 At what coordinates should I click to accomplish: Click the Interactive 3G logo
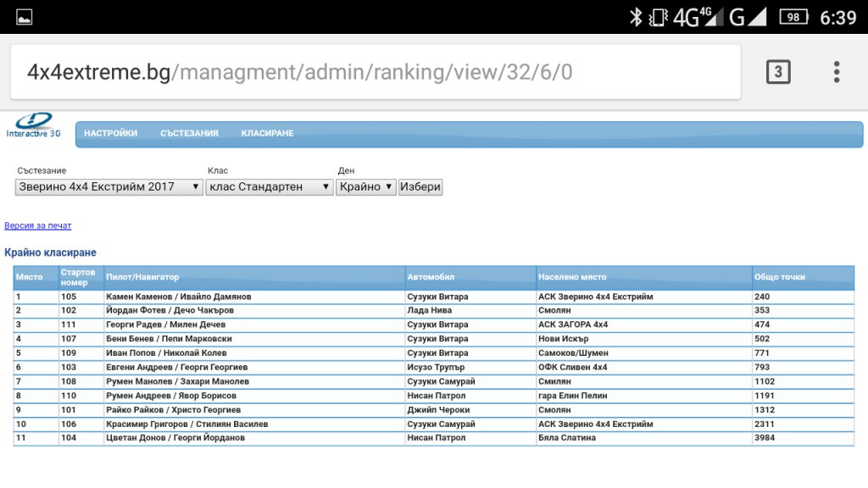point(34,126)
